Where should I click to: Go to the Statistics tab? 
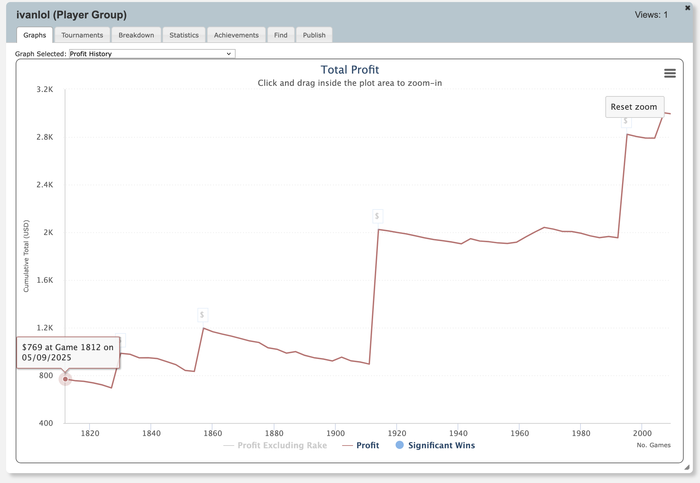(x=184, y=35)
